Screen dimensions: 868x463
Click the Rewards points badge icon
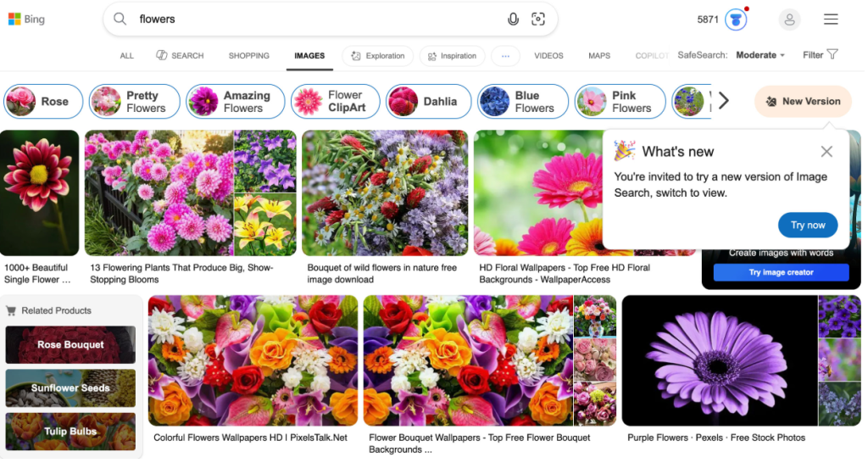click(x=736, y=20)
